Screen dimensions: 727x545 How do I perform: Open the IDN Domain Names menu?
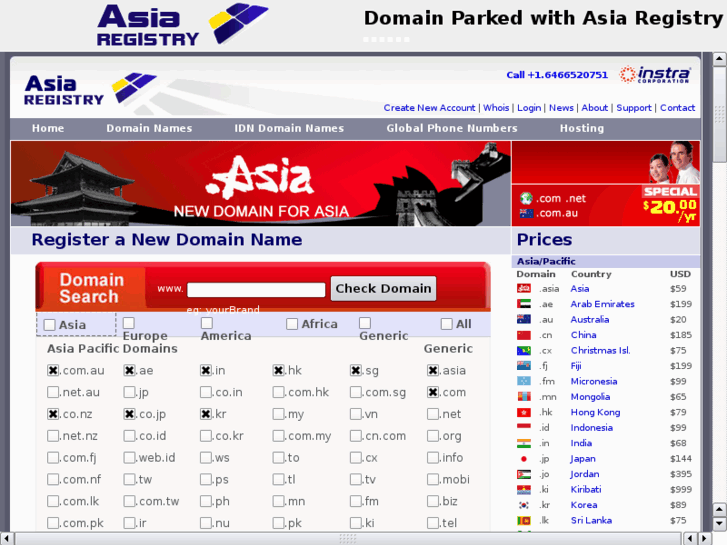[289, 128]
